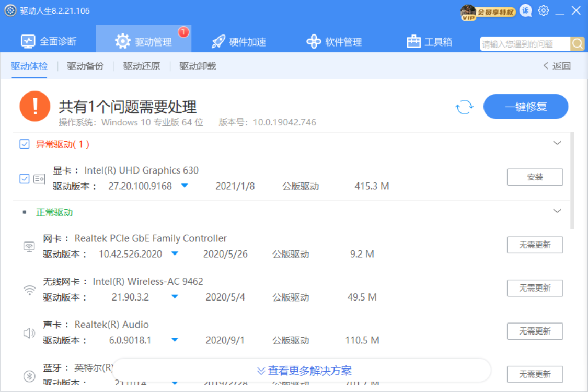Click 无需更新 for Intel Wireless-AC 9462
This screenshot has width=588, height=392.
tap(535, 288)
